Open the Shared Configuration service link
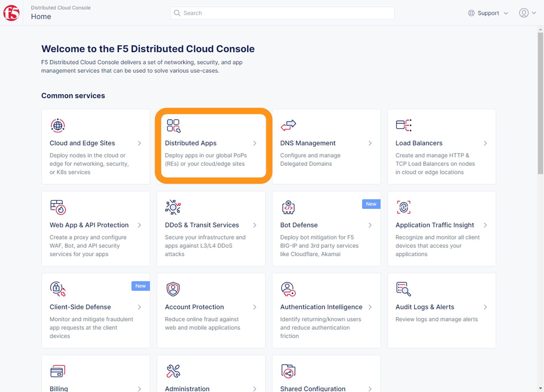This screenshot has width=544, height=392. pos(313,389)
